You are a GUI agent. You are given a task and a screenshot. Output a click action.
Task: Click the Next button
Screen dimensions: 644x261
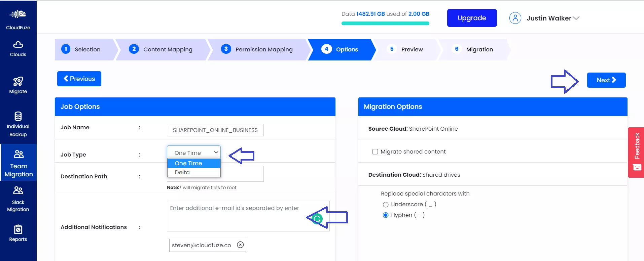pyautogui.click(x=606, y=80)
